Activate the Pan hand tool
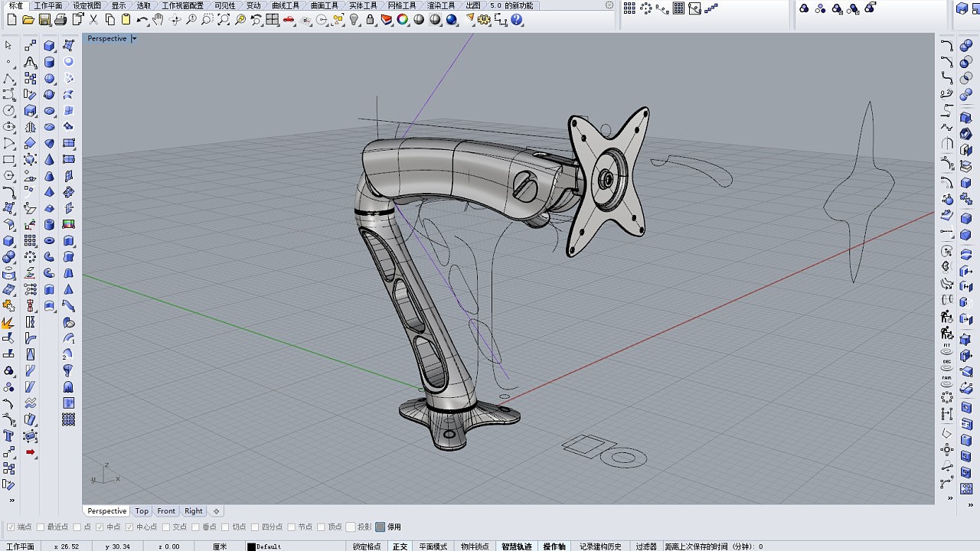 pyautogui.click(x=158, y=20)
